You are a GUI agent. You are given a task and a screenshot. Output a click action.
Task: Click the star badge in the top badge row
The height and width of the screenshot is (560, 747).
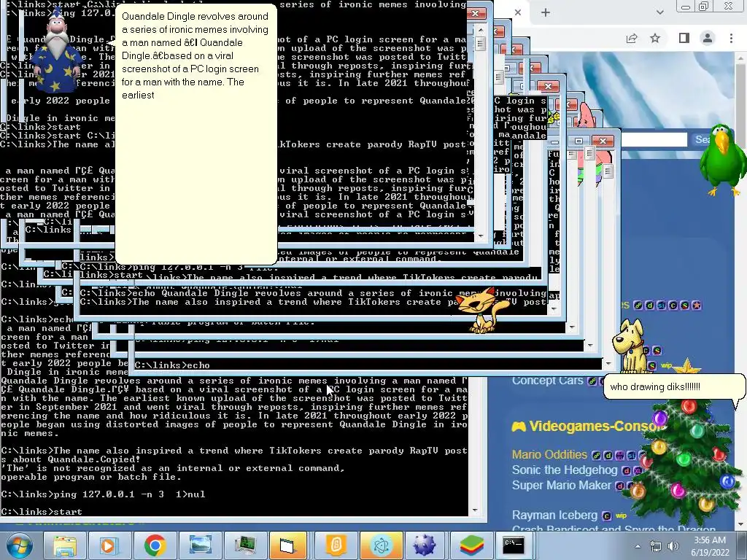tap(696, 306)
